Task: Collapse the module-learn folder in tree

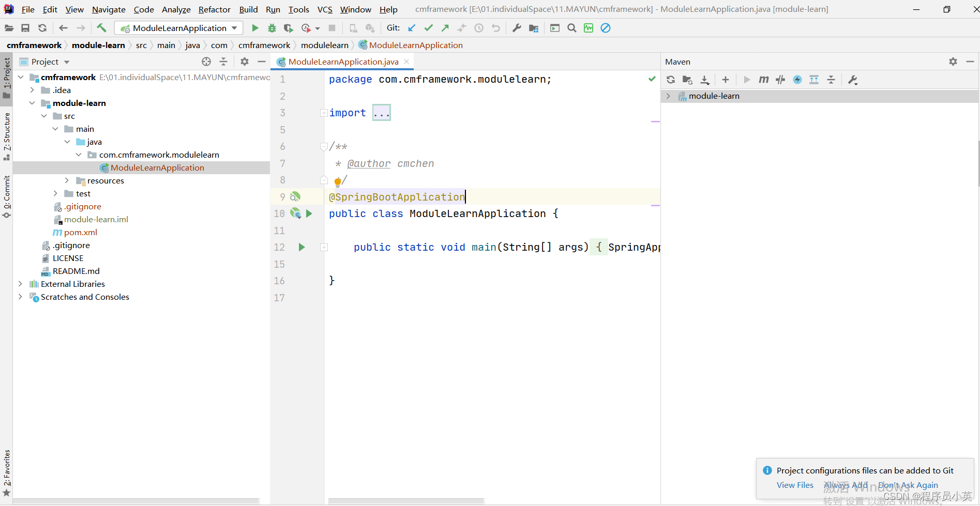Action: point(32,103)
